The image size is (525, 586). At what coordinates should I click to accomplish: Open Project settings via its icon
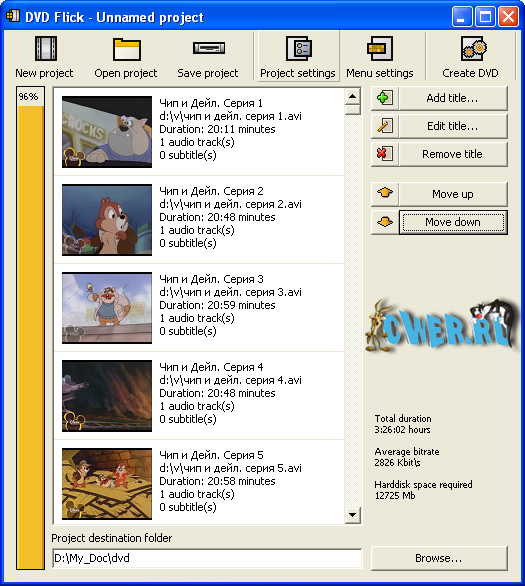pos(299,49)
